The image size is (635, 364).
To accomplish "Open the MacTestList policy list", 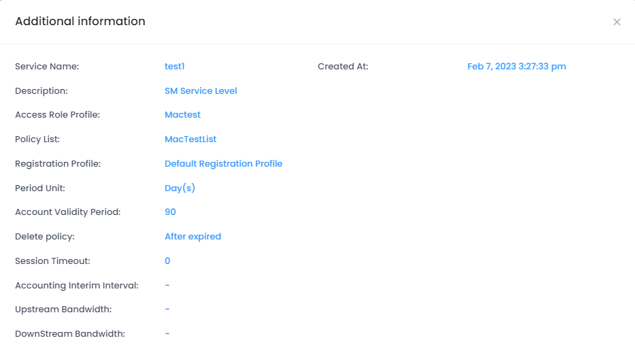I will pos(191,139).
